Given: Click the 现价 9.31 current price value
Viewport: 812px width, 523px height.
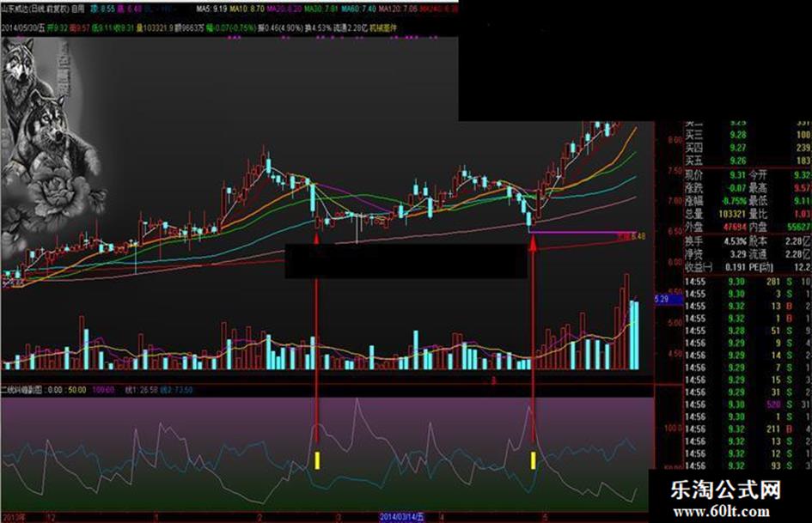Looking at the screenshot, I should (737, 175).
